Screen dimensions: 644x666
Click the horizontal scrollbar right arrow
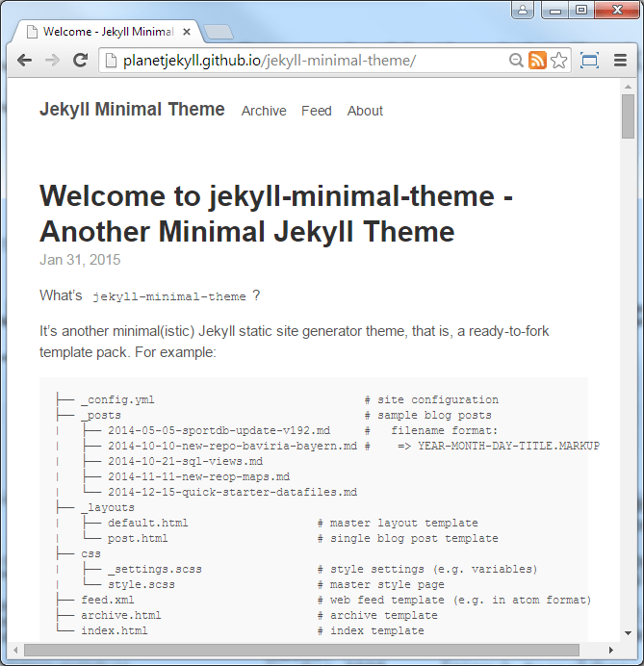[611, 650]
